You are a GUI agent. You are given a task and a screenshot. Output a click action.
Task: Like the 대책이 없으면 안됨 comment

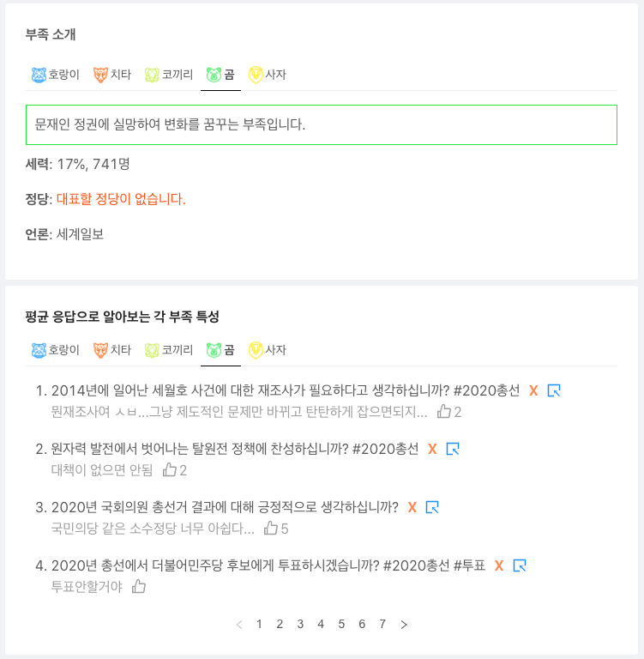pyautogui.click(x=169, y=469)
